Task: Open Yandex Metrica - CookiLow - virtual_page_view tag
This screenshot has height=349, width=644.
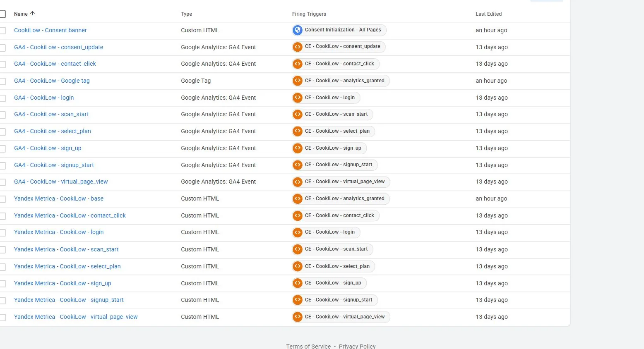Action: (76, 317)
